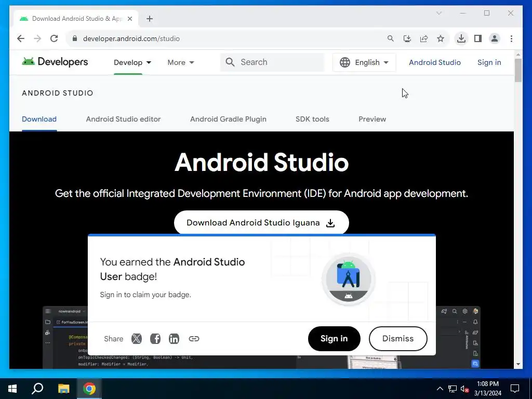Open File Explorer from the taskbar
532x399 pixels.
point(63,389)
